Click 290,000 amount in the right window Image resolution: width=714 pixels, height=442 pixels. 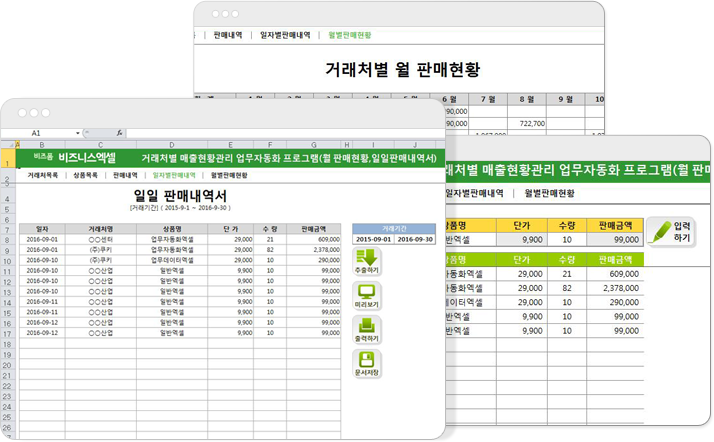click(615, 302)
